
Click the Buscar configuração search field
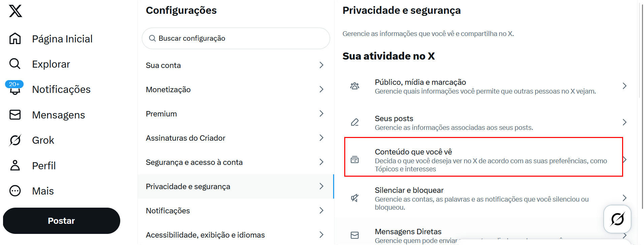[x=236, y=38]
